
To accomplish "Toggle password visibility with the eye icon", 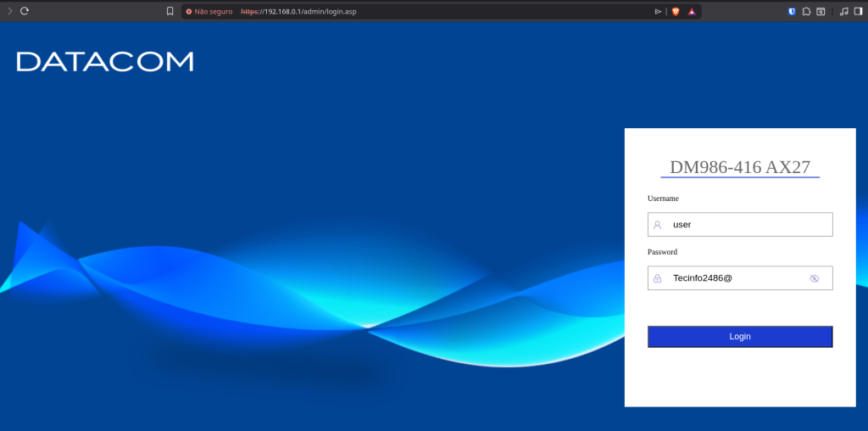I will [x=814, y=278].
